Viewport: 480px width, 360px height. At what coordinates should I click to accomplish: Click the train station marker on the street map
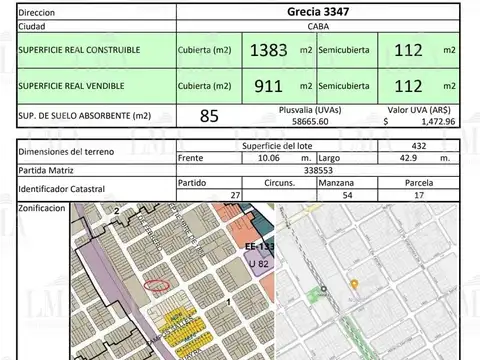click(323, 289)
